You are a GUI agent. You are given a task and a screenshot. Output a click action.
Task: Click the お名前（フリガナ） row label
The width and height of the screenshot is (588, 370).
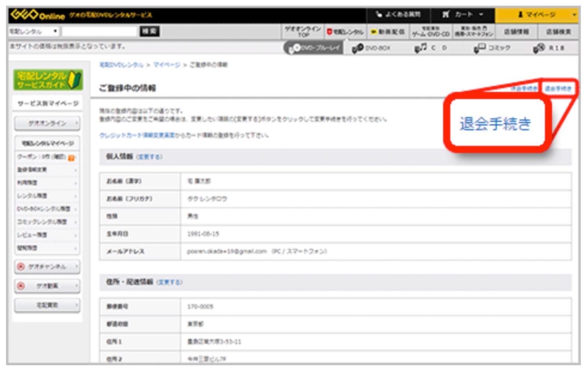tap(129, 199)
